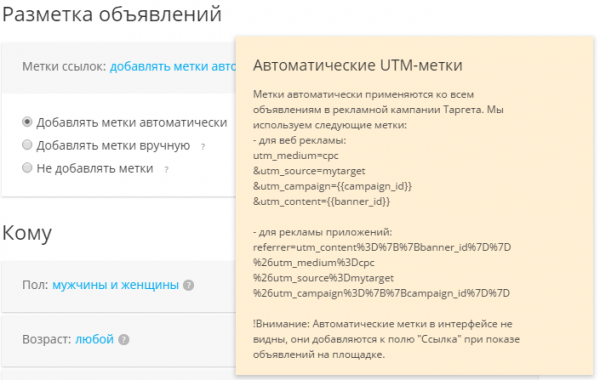
Task: Click the 'Кому' section heading
Action: [27, 233]
